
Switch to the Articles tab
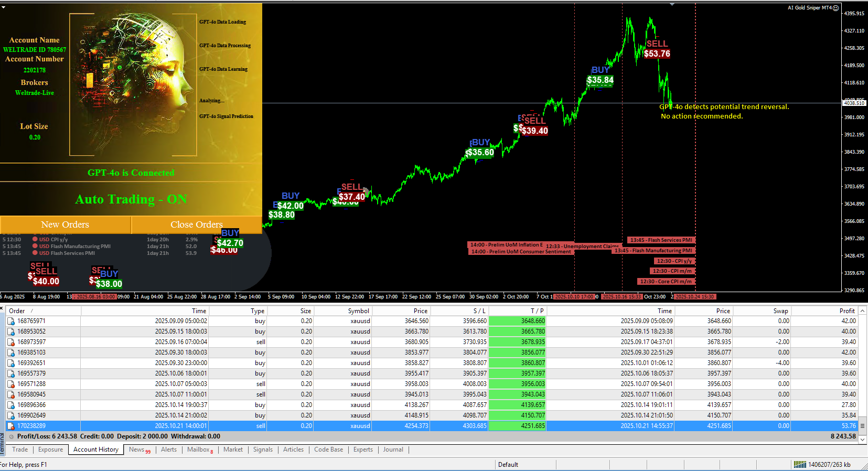pyautogui.click(x=293, y=449)
